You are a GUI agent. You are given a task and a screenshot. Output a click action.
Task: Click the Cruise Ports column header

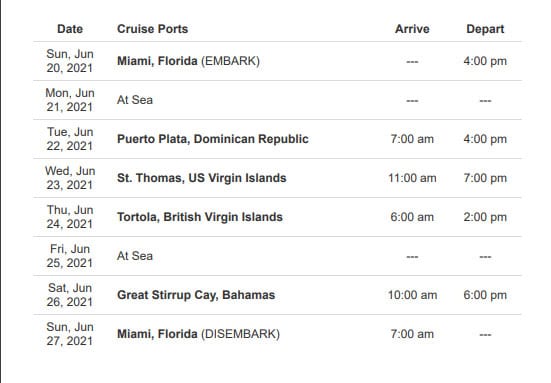click(153, 29)
